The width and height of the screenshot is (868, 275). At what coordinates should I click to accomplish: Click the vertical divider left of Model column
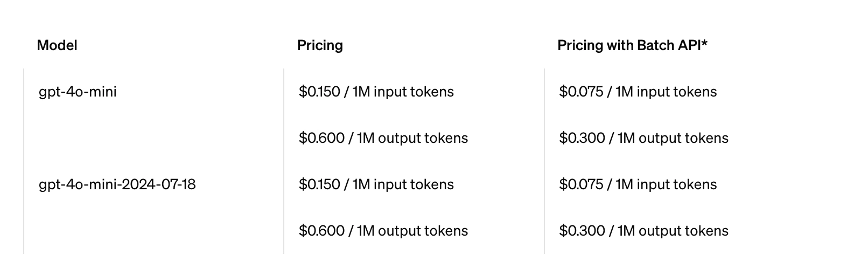coord(24,161)
